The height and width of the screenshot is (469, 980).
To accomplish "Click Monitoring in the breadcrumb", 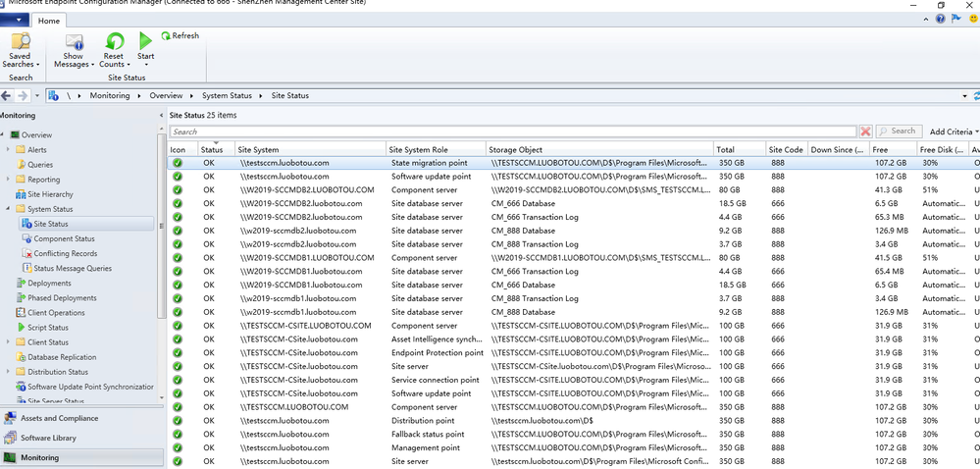I will click(109, 96).
